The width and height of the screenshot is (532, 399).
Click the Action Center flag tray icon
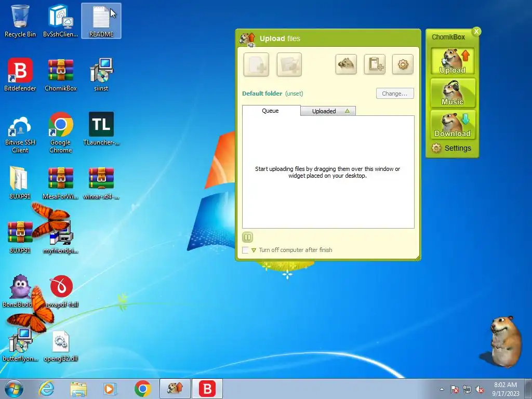[x=455, y=389]
